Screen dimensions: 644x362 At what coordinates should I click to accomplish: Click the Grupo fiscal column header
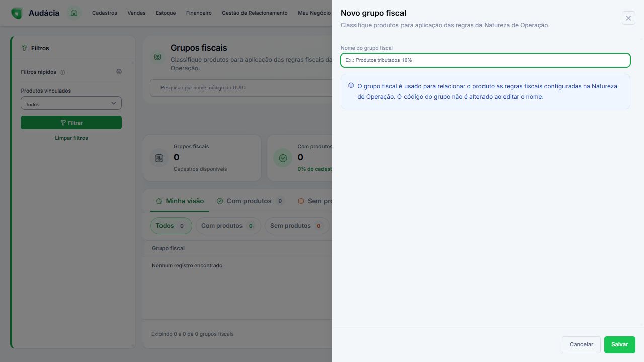(x=169, y=248)
